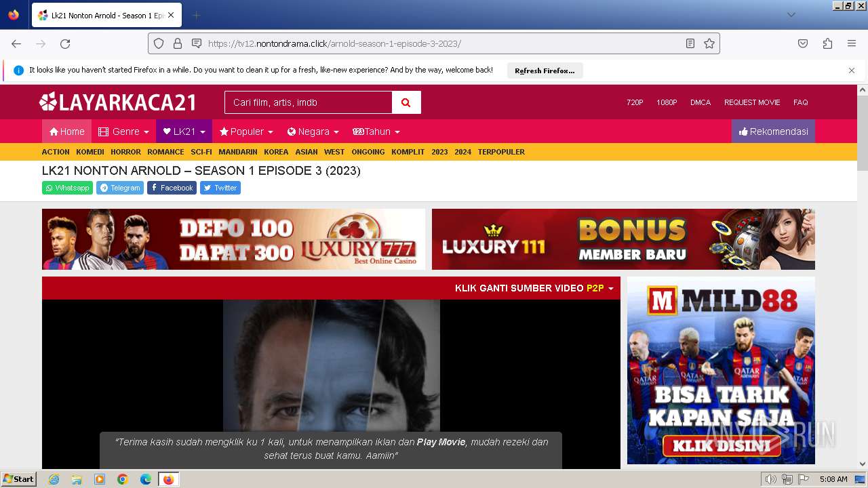This screenshot has width=868, height=488.
Task: Share via Facebook button
Action: click(x=172, y=188)
